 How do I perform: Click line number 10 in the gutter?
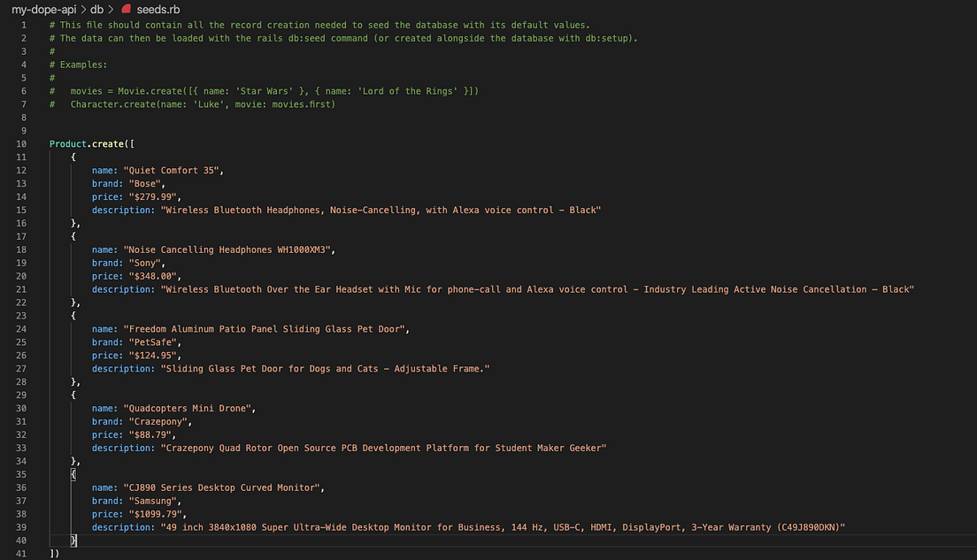21,144
